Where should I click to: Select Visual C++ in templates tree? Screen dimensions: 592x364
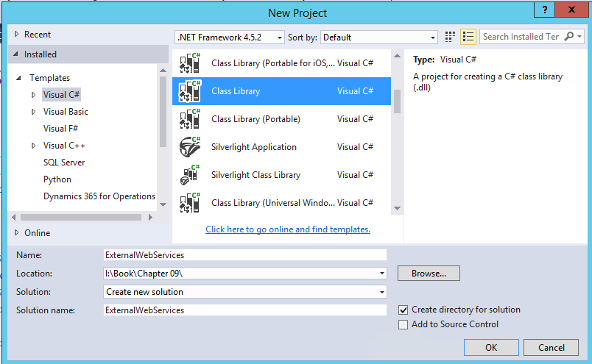(64, 146)
